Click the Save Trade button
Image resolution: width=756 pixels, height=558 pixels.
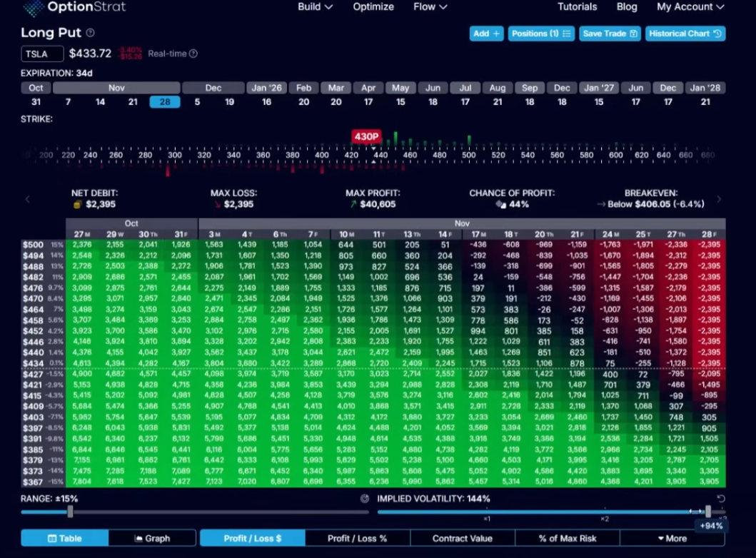tap(610, 34)
